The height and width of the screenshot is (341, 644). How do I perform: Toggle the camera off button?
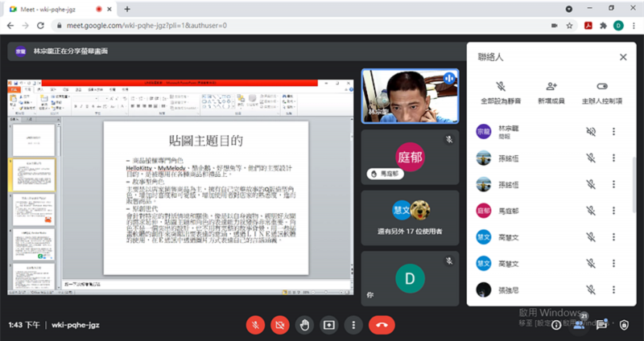click(x=280, y=324)
